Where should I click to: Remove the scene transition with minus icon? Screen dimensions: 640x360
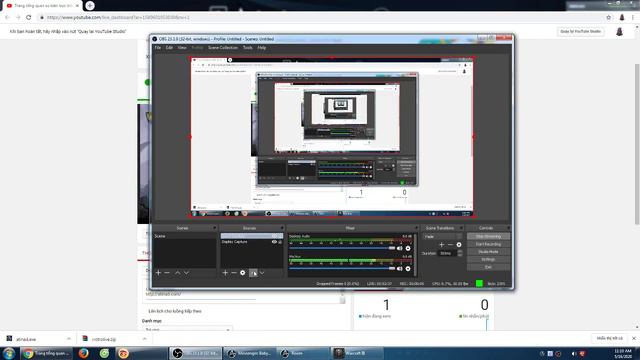(450, 244)
